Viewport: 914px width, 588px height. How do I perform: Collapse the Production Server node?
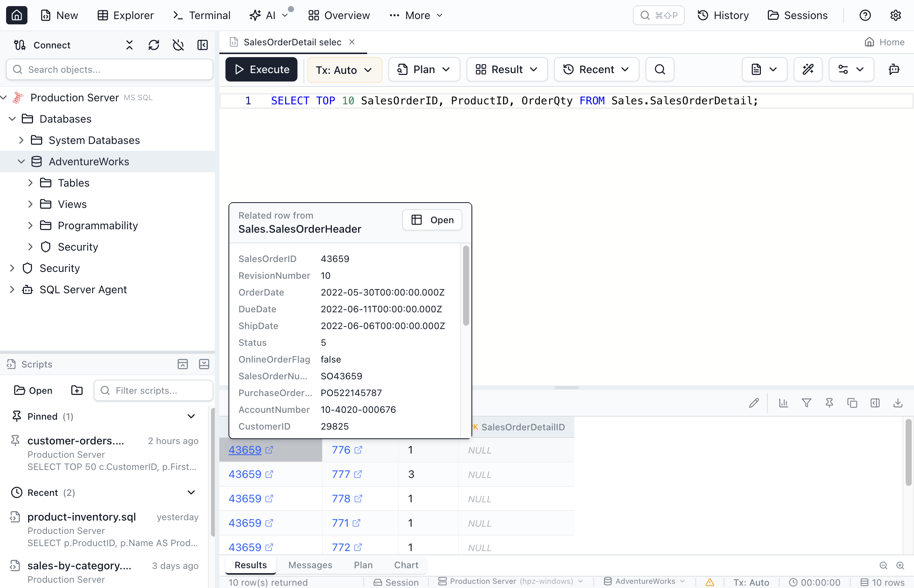[4, 97]
